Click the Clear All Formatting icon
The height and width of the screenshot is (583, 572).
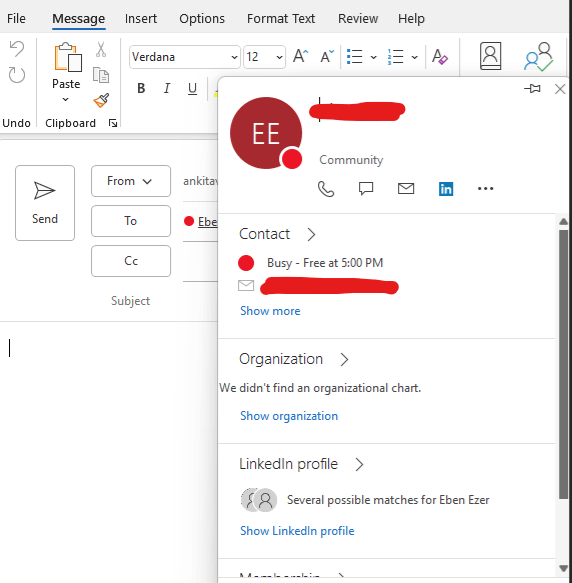[440, 57]
